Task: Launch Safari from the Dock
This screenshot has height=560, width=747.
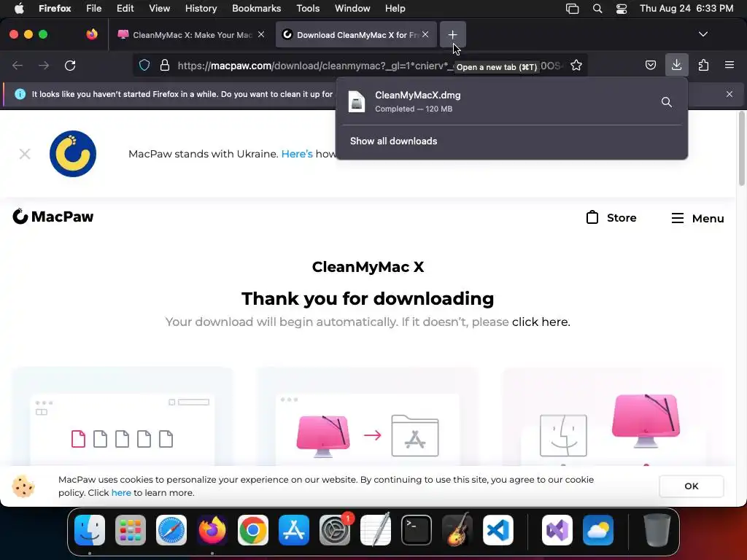Action: tap(171, 530)
